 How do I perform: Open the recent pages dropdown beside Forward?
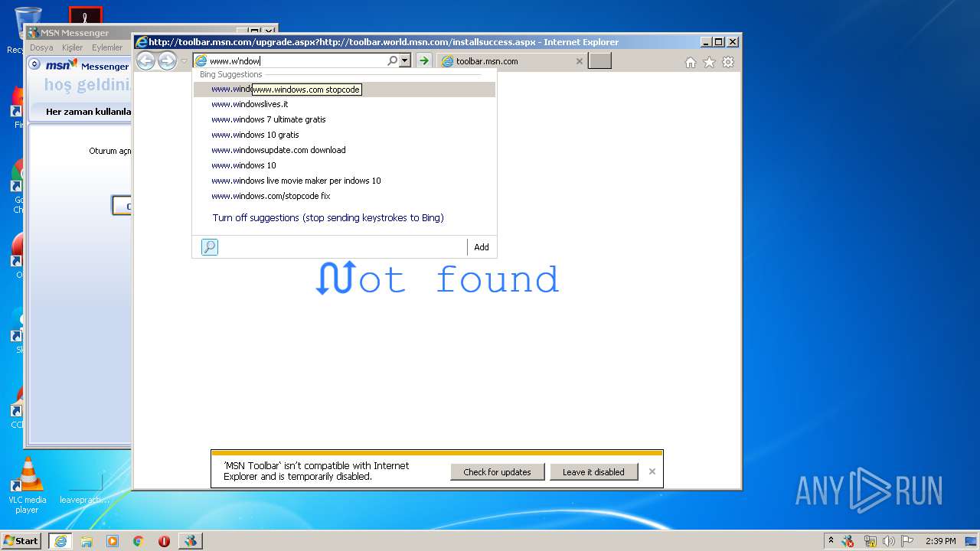click(184, 61)
